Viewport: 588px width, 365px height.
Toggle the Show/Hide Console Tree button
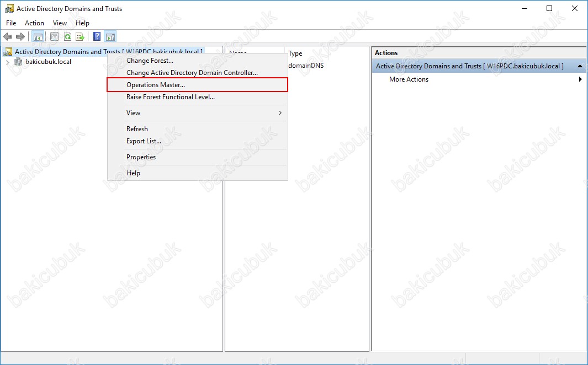[x=38, y=36]
